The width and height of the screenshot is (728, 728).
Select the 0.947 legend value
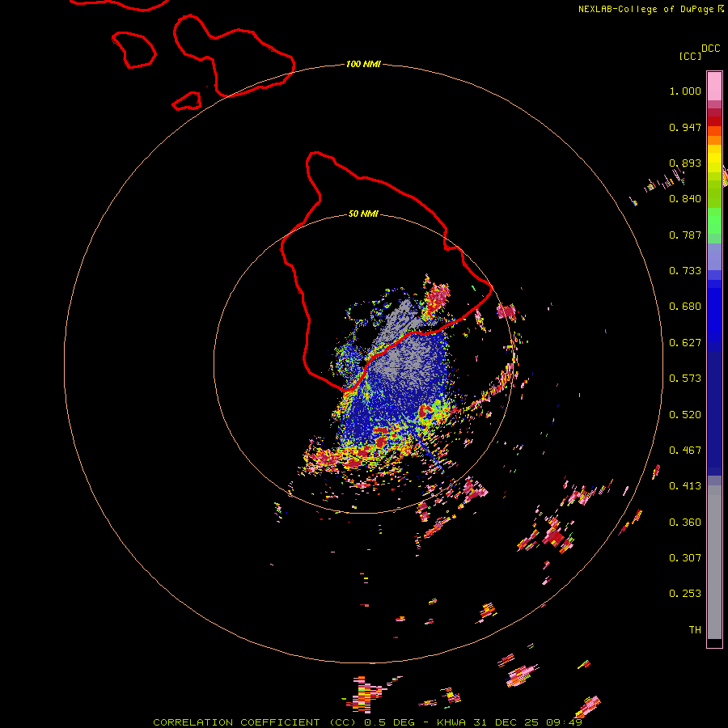pyautogui.click(x=685, y=127)
